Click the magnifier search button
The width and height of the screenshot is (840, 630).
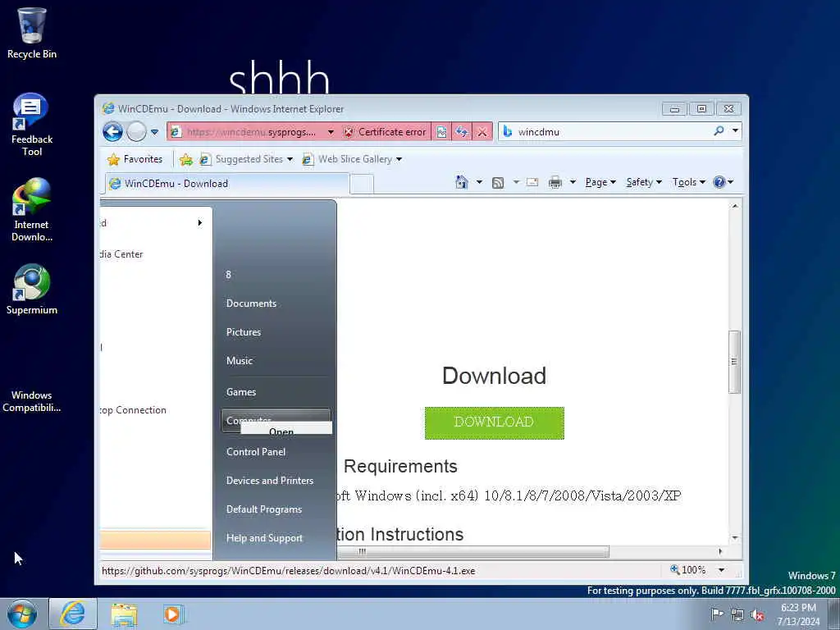click(x=719, y=130)
